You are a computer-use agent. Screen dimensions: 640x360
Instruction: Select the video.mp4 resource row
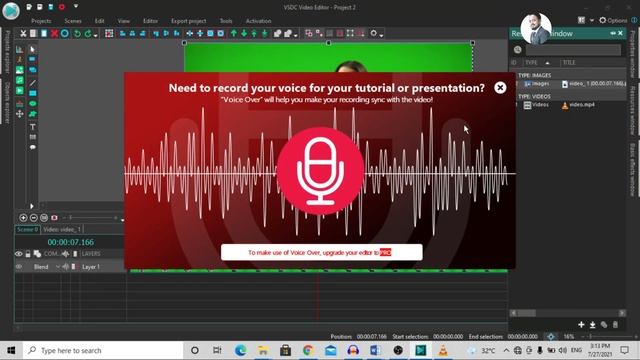[x=570, y=105]
